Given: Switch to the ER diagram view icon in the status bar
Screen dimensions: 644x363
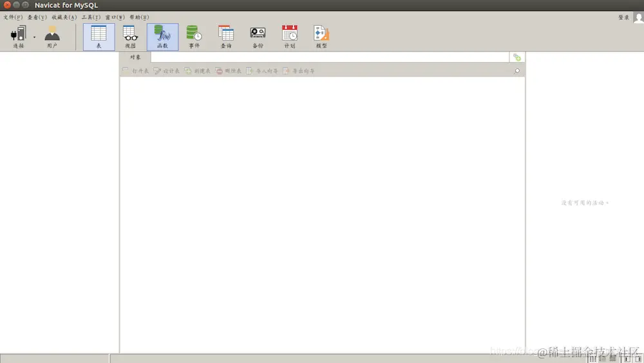Looking at the screenshot, I should (613, 358).
